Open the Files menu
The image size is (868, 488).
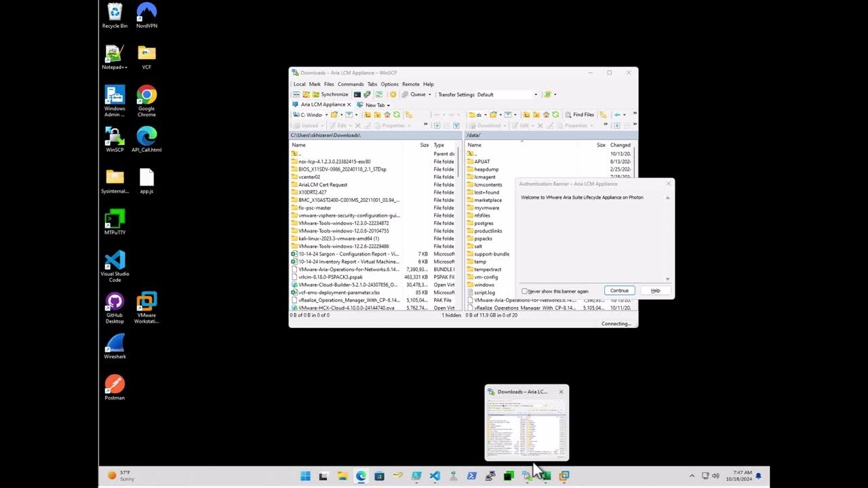(329, 84)
